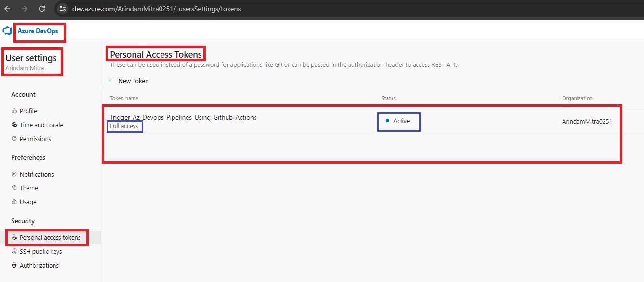Click the Time and Locale globe icon
Screen dimensions: 644x282
coord(14,125)
